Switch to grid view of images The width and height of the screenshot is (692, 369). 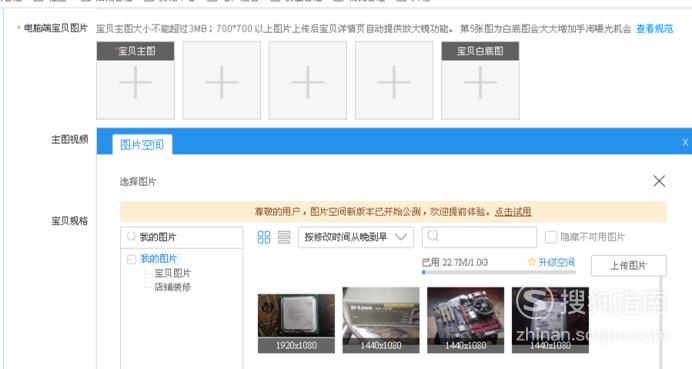(264, 237)
